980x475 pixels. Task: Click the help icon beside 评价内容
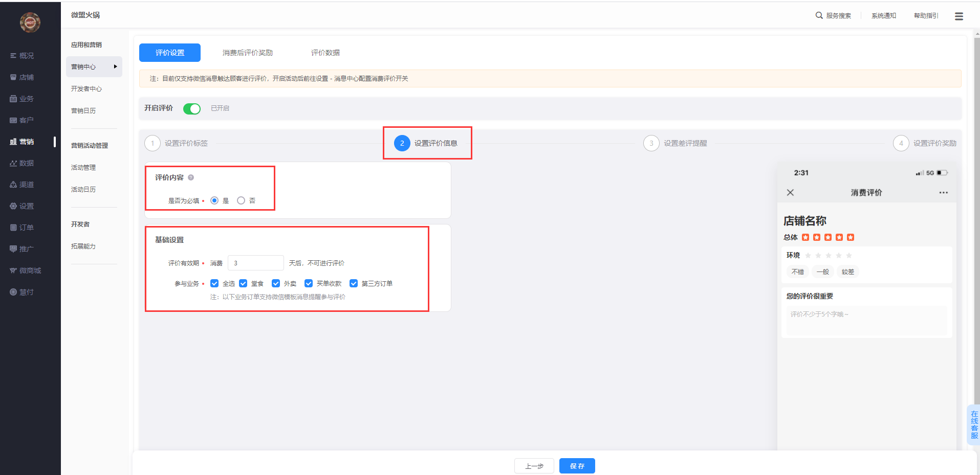tap(191, 177)
